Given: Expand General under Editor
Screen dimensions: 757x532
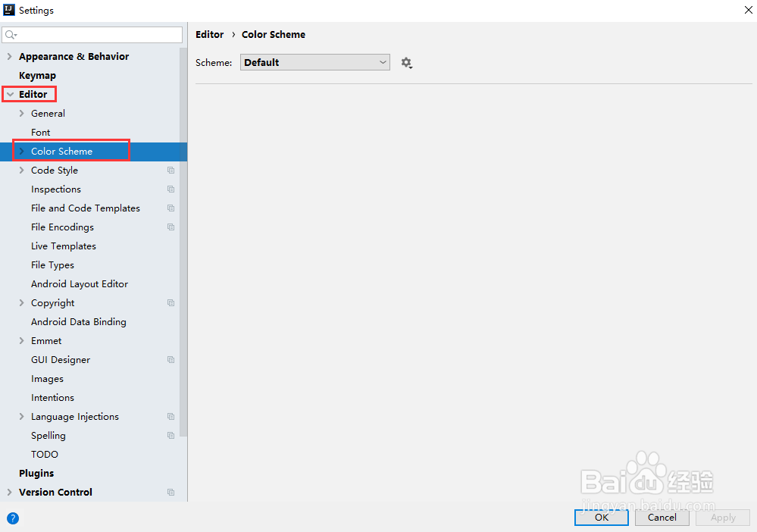Looking at the screenshot, I should tap(21, 113).
